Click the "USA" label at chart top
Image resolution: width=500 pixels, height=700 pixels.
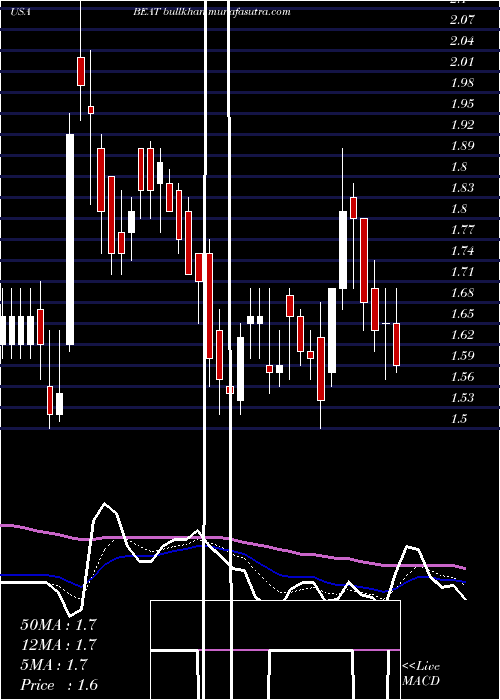[x=21, y=12]
